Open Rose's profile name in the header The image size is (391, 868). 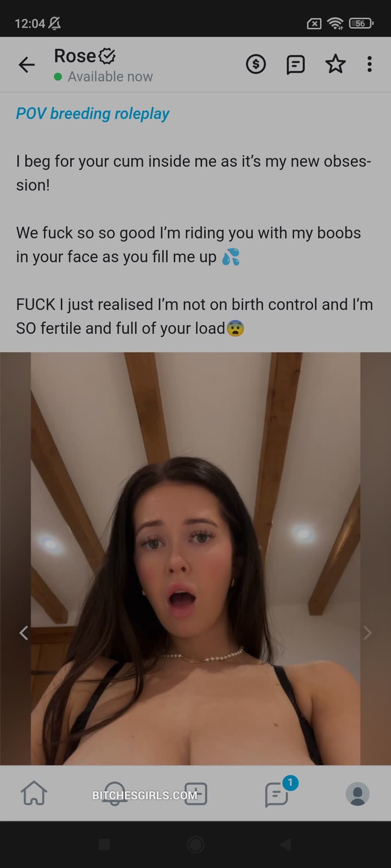(75, 56)
